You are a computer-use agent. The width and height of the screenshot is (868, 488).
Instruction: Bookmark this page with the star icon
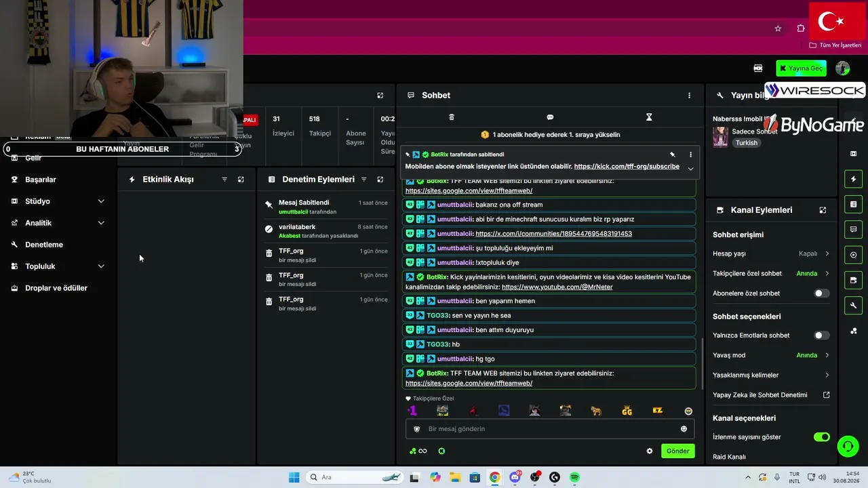pyautogui.click(x=778, y=28)
